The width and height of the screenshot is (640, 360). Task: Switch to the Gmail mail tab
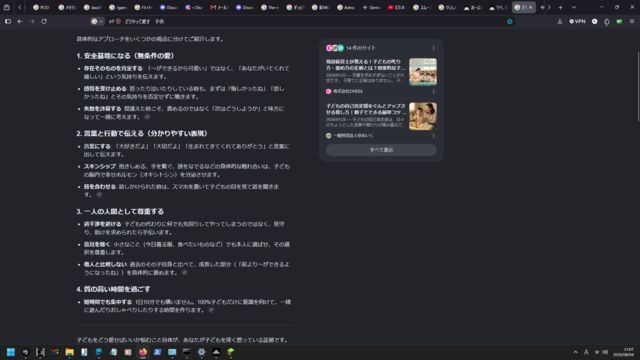click(x=219, y=7)
